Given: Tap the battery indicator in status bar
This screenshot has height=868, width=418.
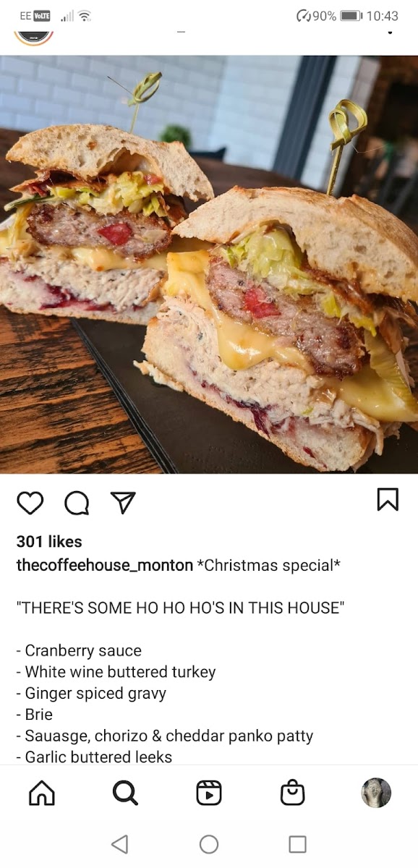Looking at the screenshot, I should pyautogui.click(x=351, y=15).
